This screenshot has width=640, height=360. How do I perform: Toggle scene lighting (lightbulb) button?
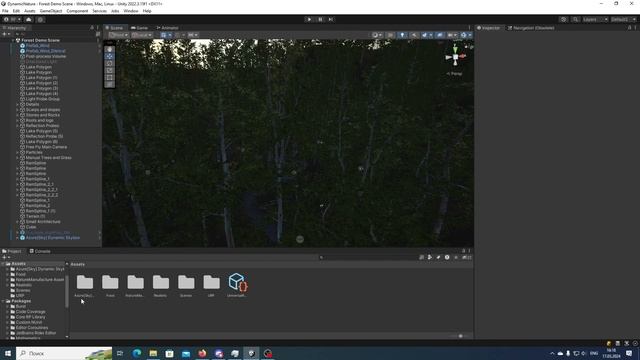pos(402,35)
